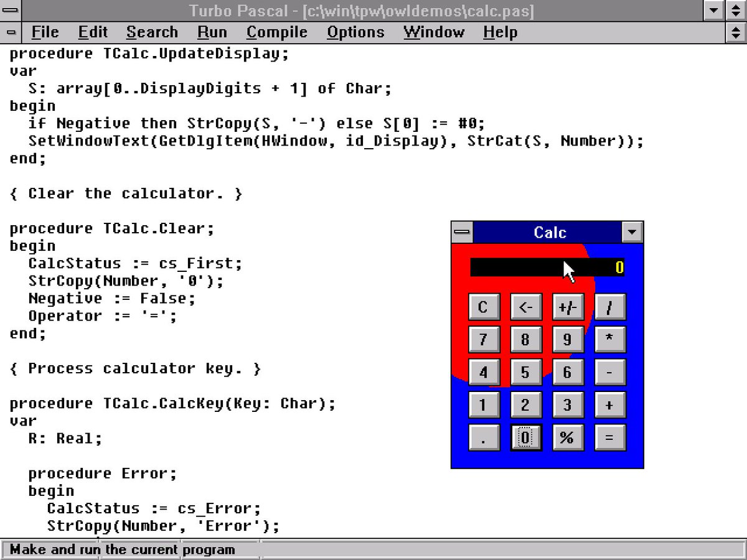Click the backspace <- calculator button
Image resolution: width=747 pixels, height=560 pixels.
pos(525,307)
